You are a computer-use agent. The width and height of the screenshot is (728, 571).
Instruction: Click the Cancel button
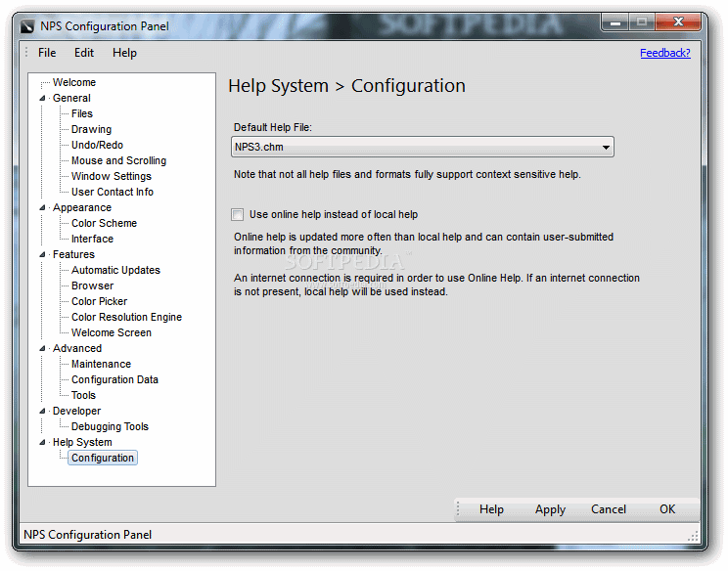click(x=609, y=509)
